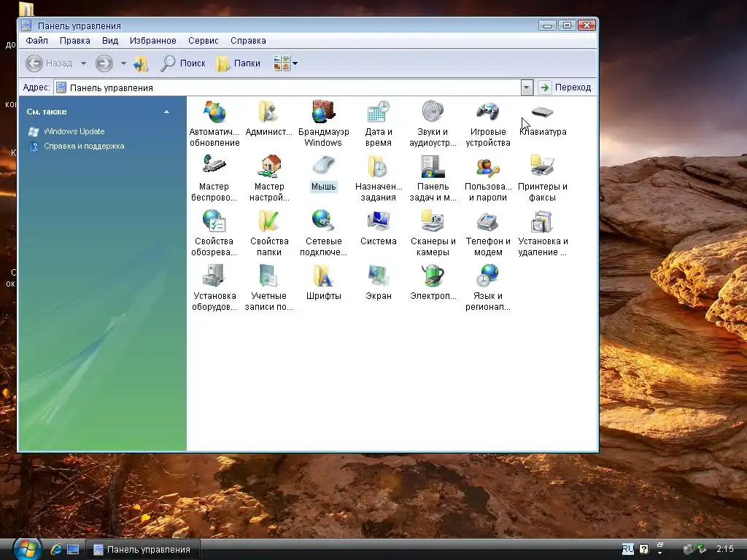
Task: Open Язык и региональные стандарты icon
Action: coord(488,287)
